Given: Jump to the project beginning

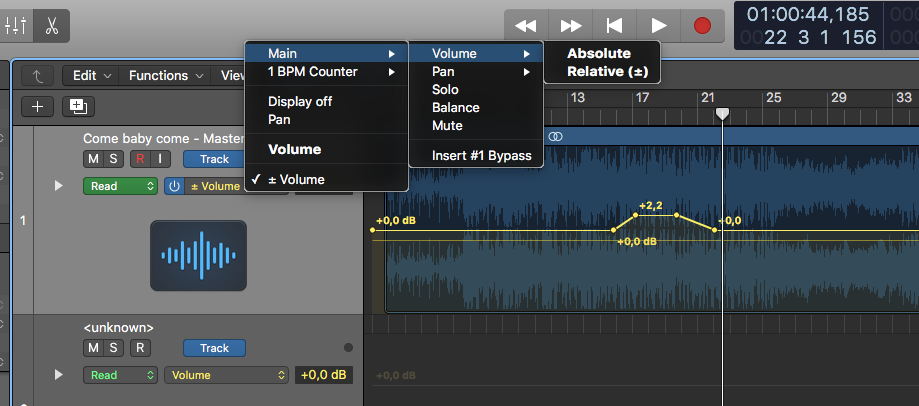Looking at the screenshot, I should pyautogui.click(x=615, y=25).
